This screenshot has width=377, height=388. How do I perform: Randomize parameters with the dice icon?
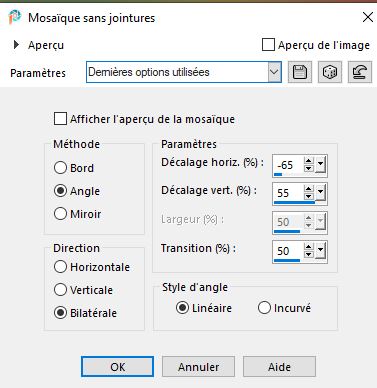[x=330, y=72]
